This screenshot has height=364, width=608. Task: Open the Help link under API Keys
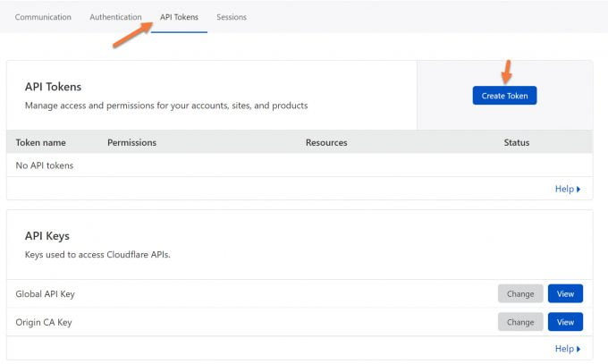point(563,349)
